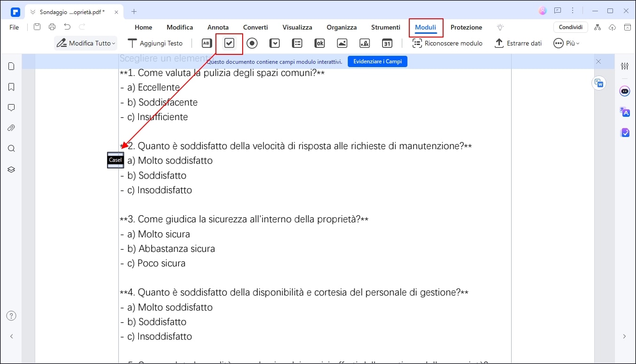Image resolution: width=636 pixels, height=364 pixels.
Task: Switch to the Home tab
Action: 144,27
